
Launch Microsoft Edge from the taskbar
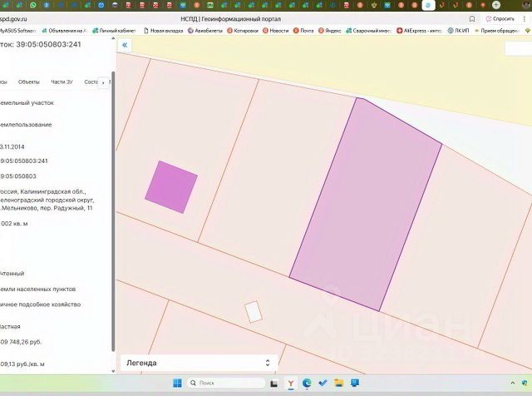pos(307,384)
